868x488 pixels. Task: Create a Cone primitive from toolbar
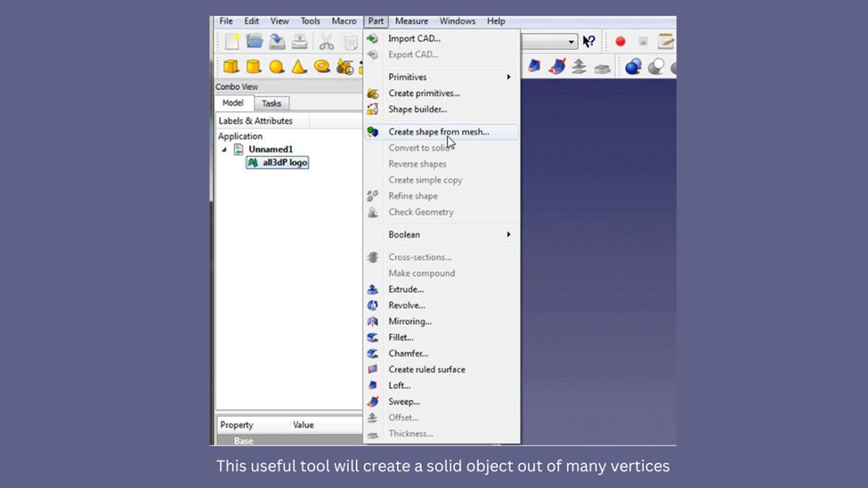tap(299, 67)
